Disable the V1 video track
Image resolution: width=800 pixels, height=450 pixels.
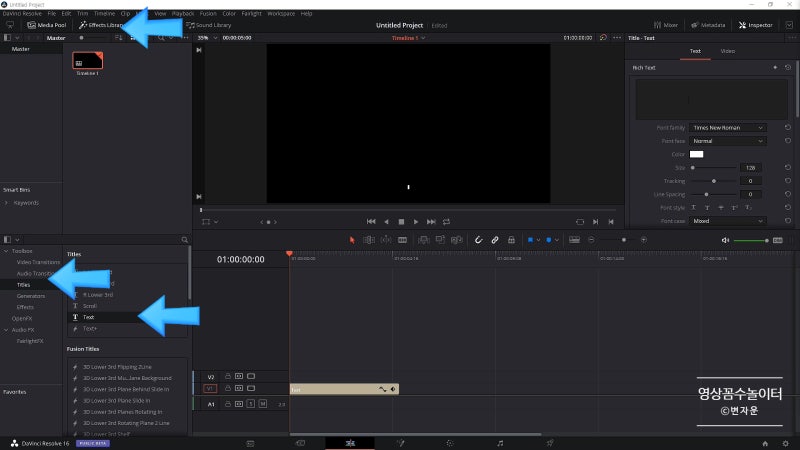click(251, 388)
